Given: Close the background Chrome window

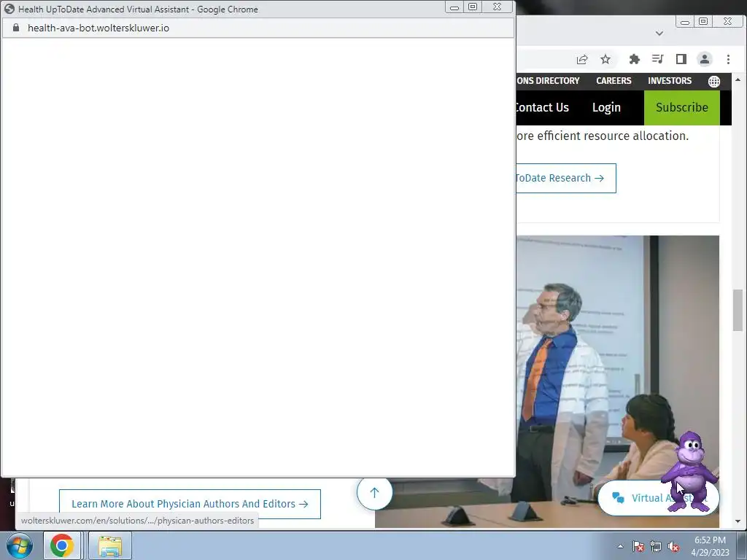Looking at the screenshot, I should pyautogui.click(x=727, y=22).
